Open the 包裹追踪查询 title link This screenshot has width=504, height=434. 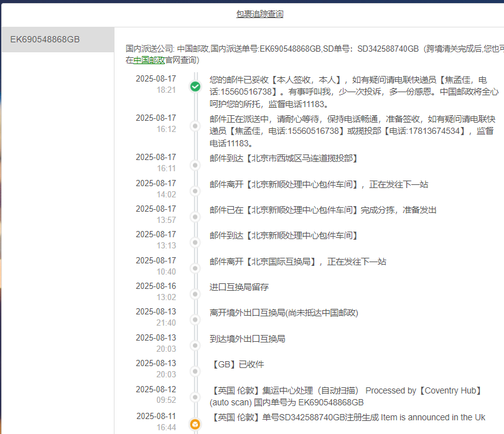[x=259, y=14]
